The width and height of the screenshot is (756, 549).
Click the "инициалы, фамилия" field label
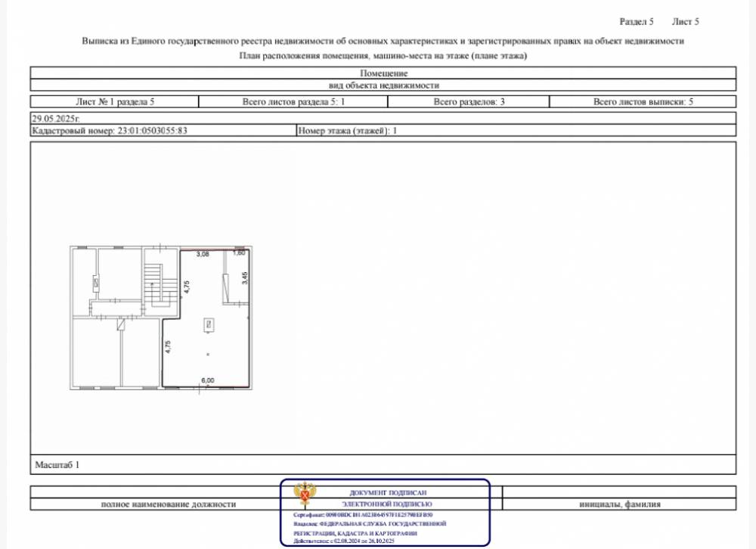(x=620, y=504)
